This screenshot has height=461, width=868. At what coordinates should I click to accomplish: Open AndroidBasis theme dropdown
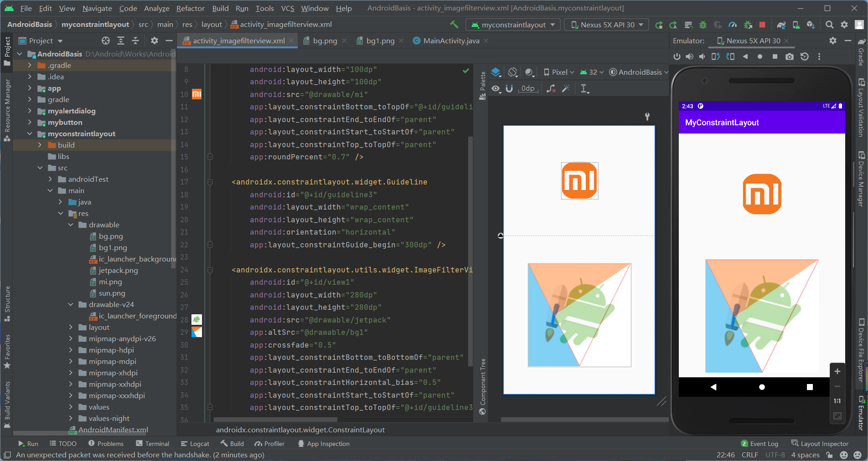tap(639, 72)
